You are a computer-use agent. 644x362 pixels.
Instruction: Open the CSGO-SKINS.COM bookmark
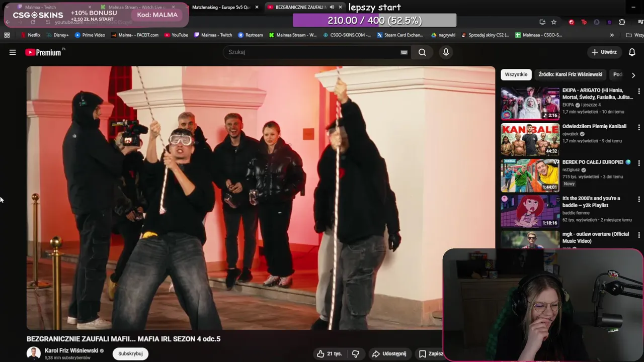pyautogui.click(x=347, y=35)
